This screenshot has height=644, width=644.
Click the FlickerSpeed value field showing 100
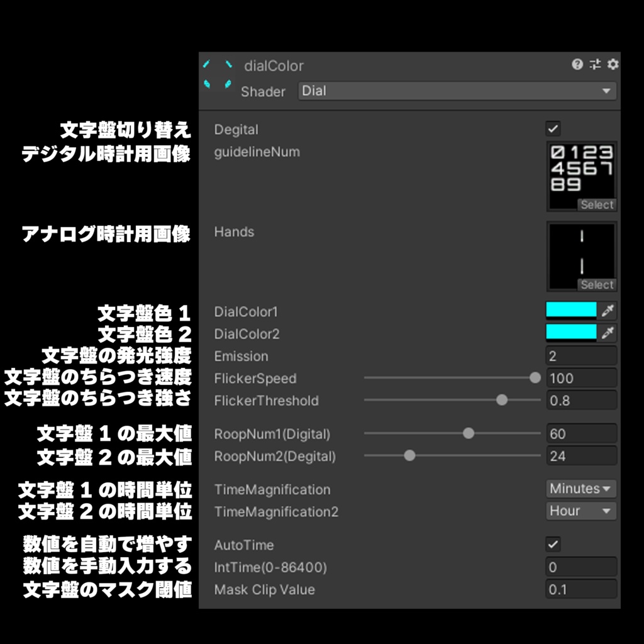pos(581,378)
